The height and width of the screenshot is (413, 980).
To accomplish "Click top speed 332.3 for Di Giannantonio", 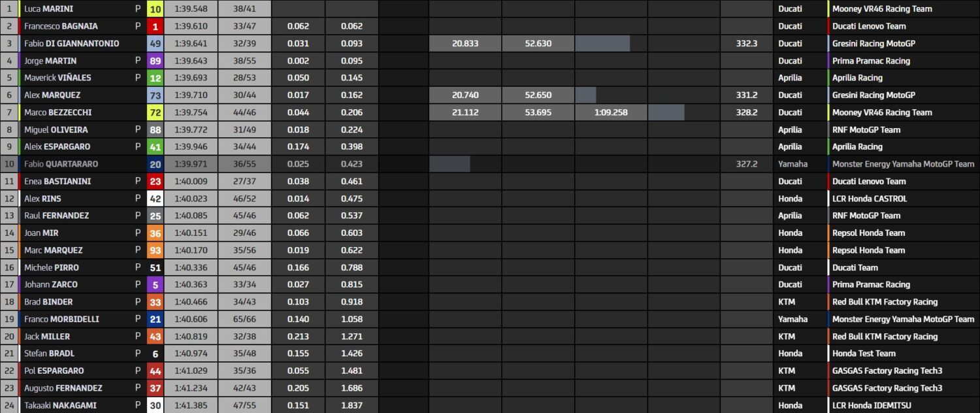I will (x=747, y=44).
